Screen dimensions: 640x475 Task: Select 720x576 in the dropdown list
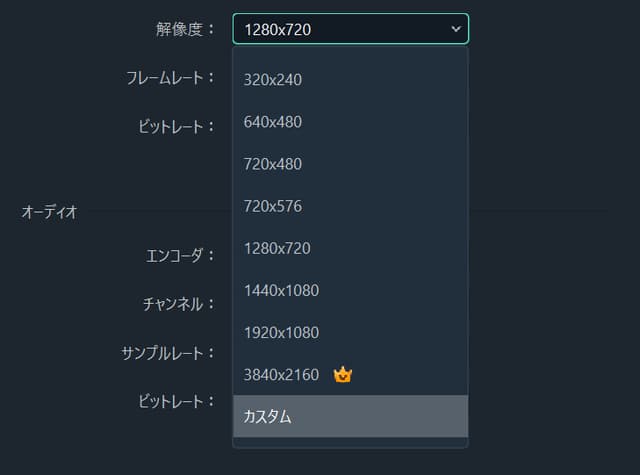point(351,206)
